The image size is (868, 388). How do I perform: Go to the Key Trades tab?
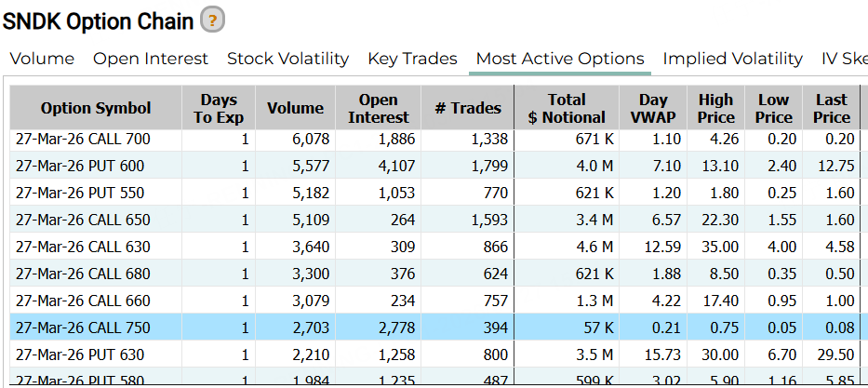point(412,59)
